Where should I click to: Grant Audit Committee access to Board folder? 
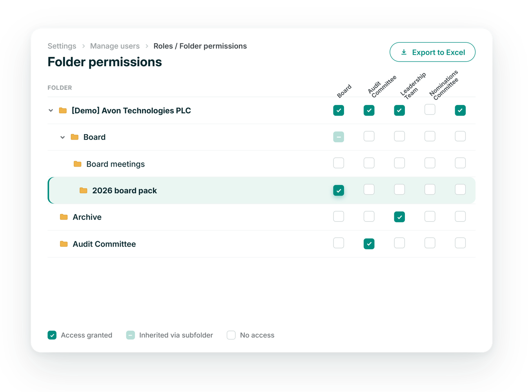369,136
